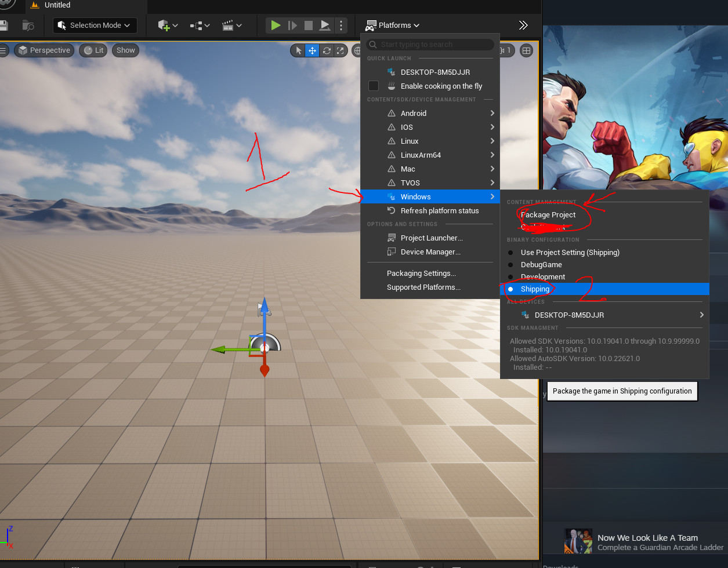Open the add-content cube menu
The image size is (728, 568).
168,26
